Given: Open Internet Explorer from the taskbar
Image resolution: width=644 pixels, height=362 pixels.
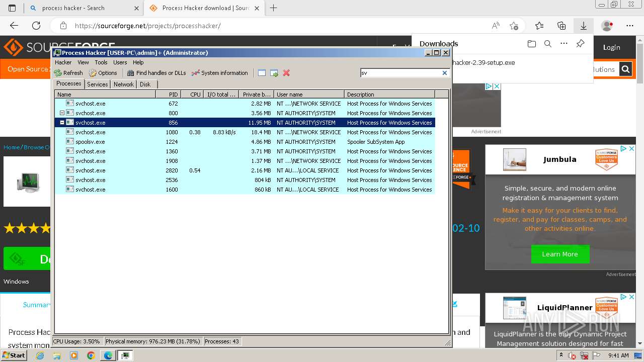Looking at the screenshot, I should pos(40,355).
